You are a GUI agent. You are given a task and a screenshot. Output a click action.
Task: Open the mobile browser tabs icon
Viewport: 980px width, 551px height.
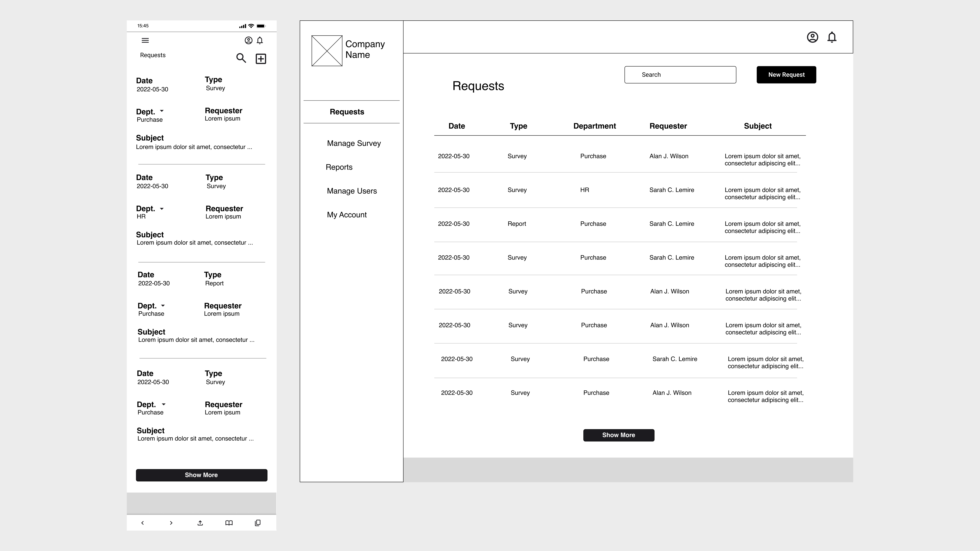258,523
